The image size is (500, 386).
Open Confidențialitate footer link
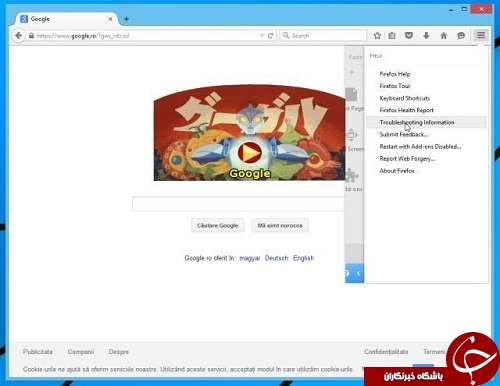[x=386, y=352]
